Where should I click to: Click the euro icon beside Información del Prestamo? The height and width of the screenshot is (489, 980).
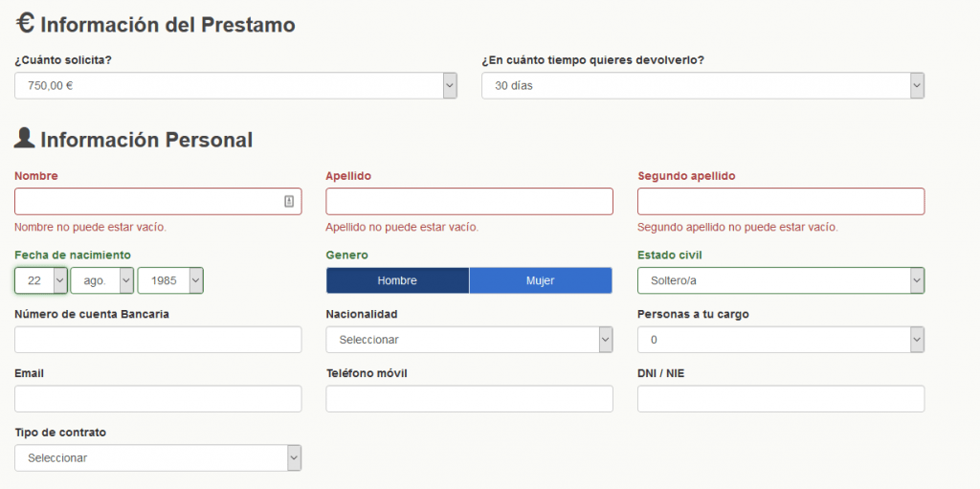pos(25,24)
